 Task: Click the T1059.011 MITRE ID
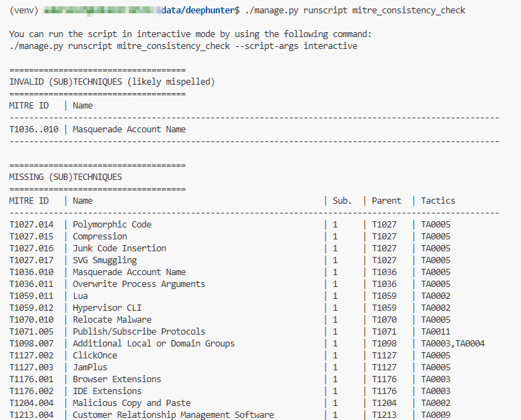click(32, 296)
